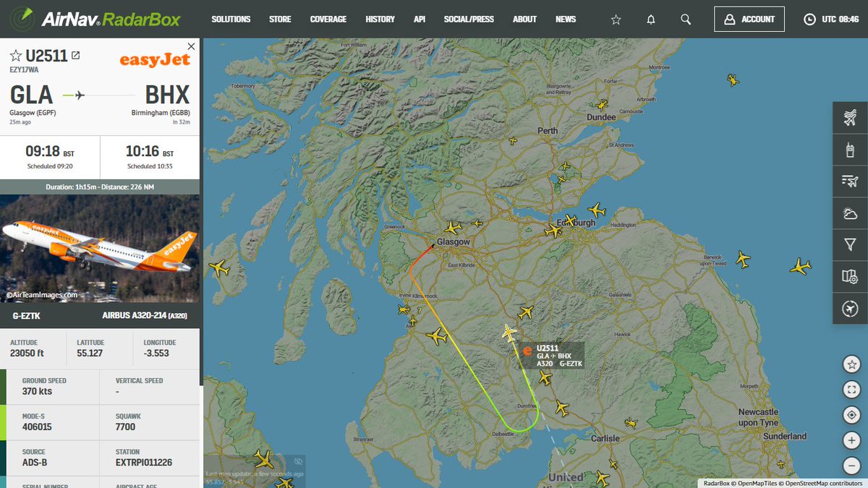868x488 pixels.
Task: Open the aircraft layers tool icon
Action: point(850,117)
